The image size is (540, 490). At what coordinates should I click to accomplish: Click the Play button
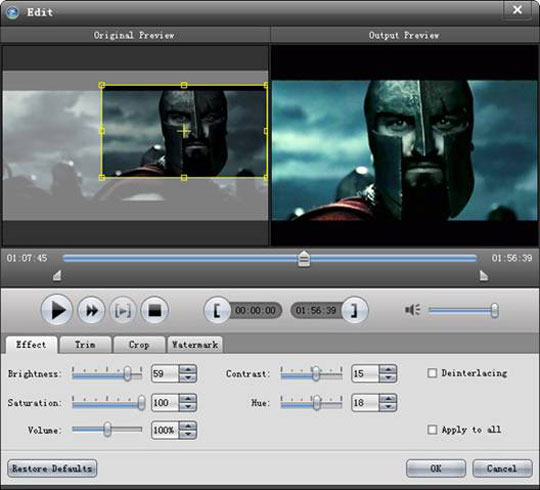[57, 310]
